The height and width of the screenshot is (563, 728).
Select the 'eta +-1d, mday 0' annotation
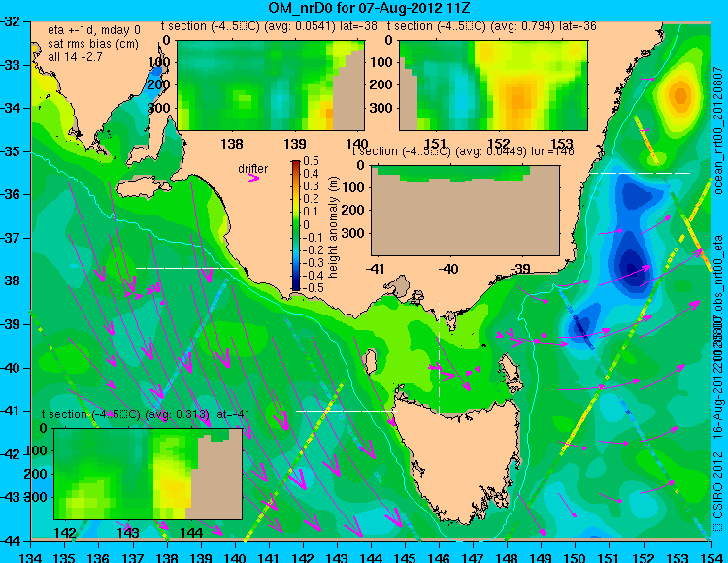pos(94,30)
